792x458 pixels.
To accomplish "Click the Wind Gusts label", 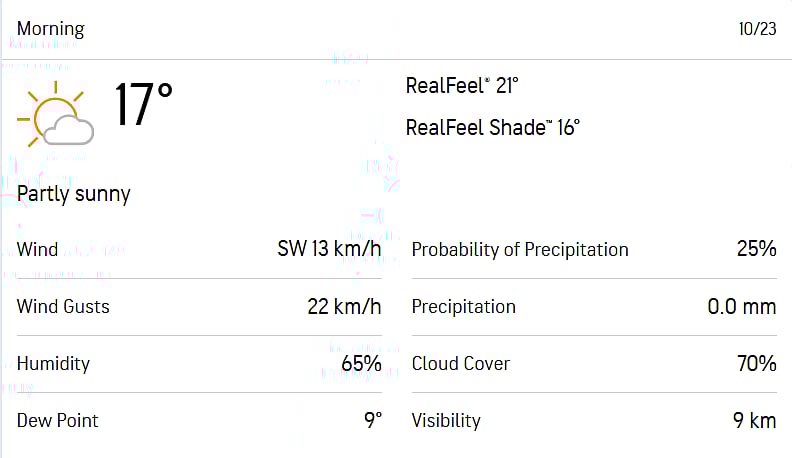I will click(63, 306).
